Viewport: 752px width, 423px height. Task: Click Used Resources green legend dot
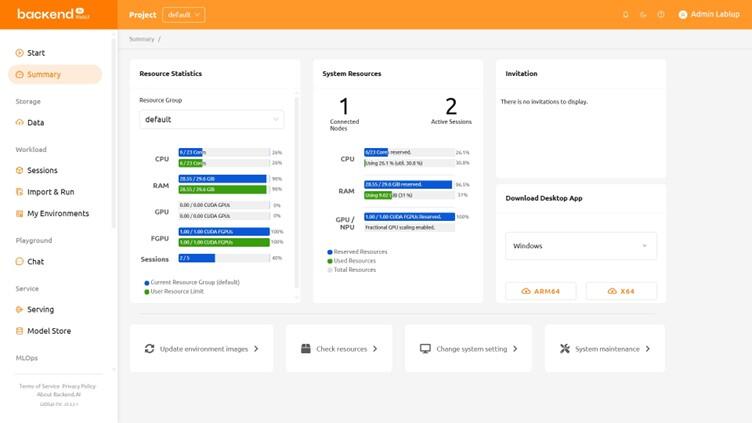329,261
